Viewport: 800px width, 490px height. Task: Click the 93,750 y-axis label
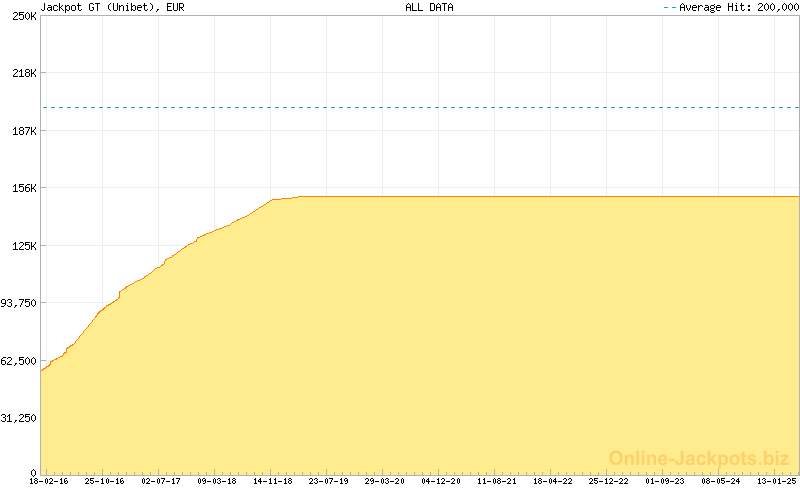point(20,303)
